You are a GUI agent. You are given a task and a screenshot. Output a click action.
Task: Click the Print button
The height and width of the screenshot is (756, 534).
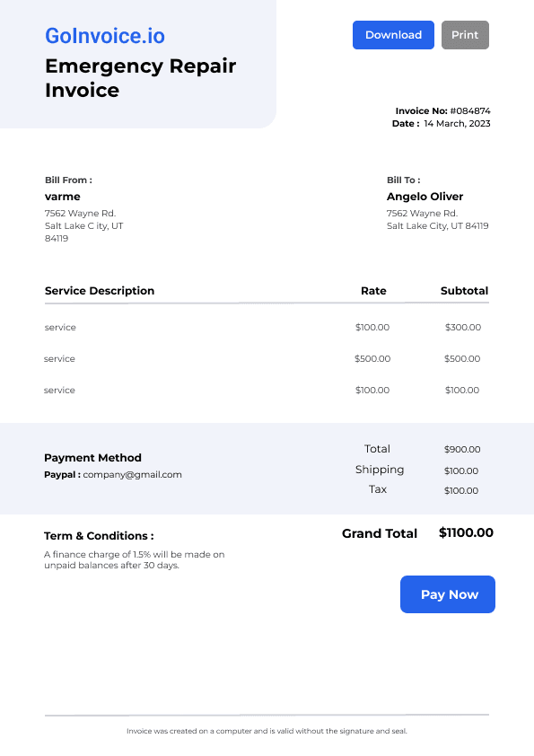[x=465, y=35]
